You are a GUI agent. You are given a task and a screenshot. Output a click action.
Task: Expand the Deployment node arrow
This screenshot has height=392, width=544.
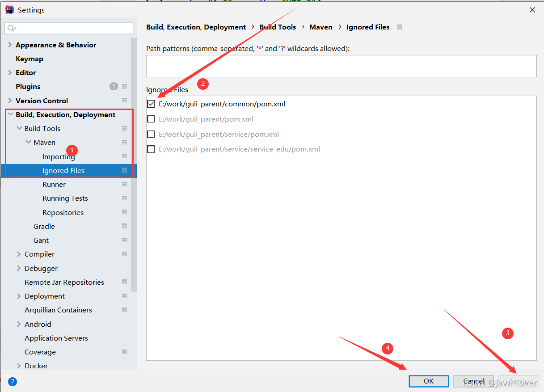(19, 296)
